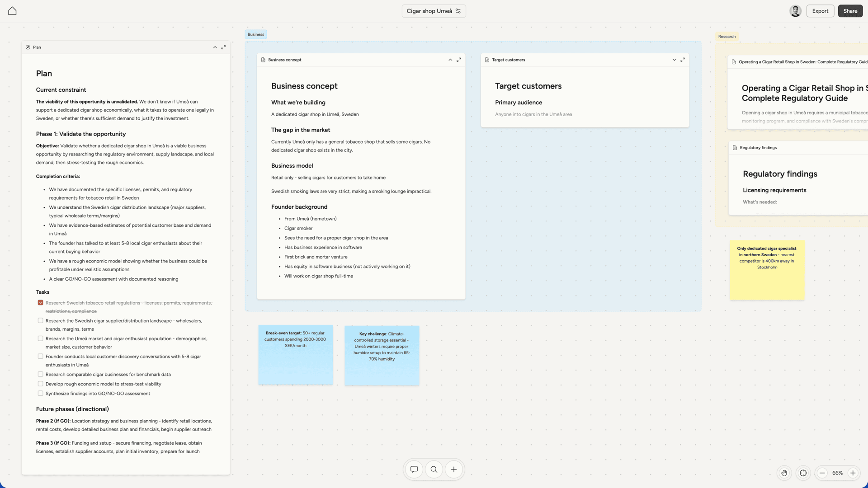Screen dimensions: 868x488
Task: Check the supplier/distribution landscape research task
Action: (x=41, y=321)
